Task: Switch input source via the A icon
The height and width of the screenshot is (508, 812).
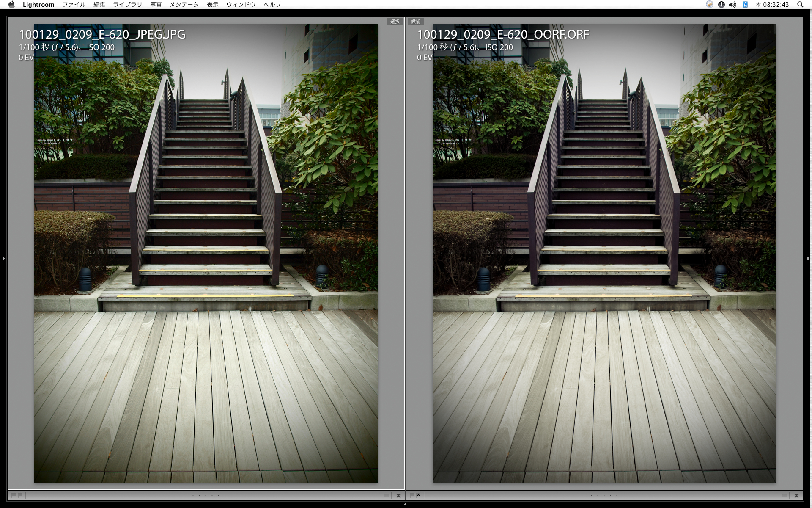Action: pos(745,4)
